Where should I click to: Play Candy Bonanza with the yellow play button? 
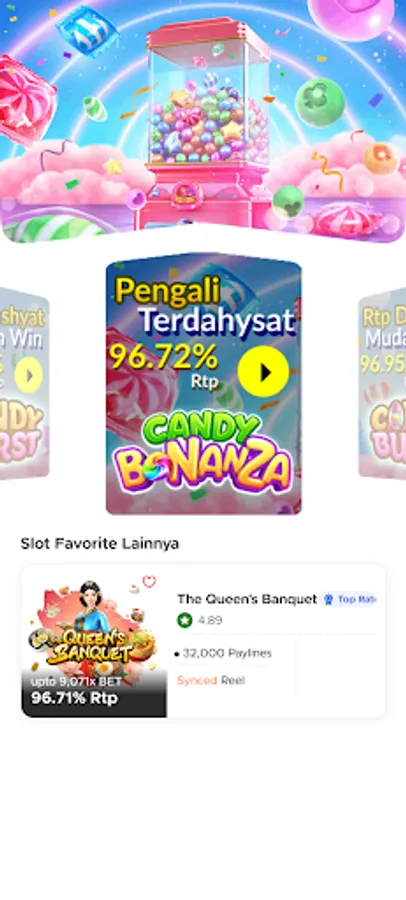coord(263,372)
